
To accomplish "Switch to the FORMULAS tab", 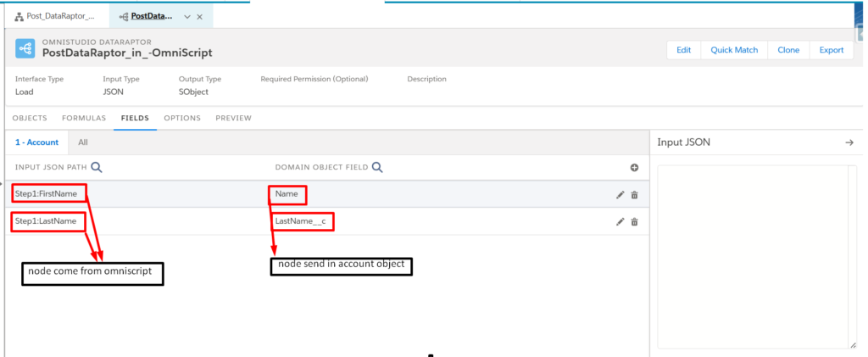I will pos(84,118).
